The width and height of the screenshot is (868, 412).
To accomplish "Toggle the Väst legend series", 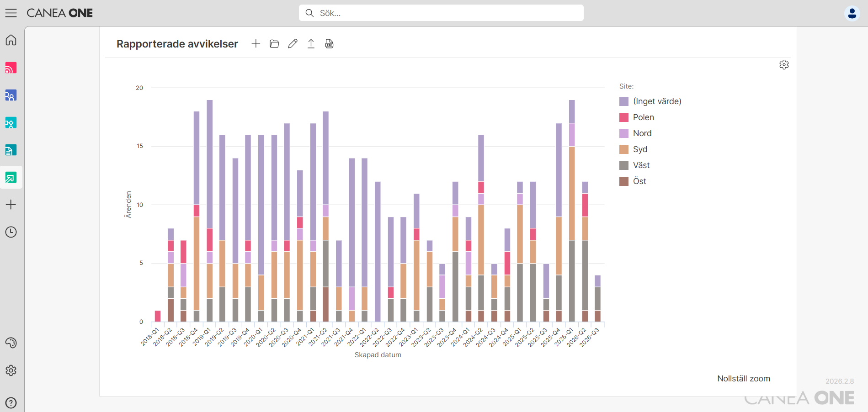I will [x=634, y=165].
